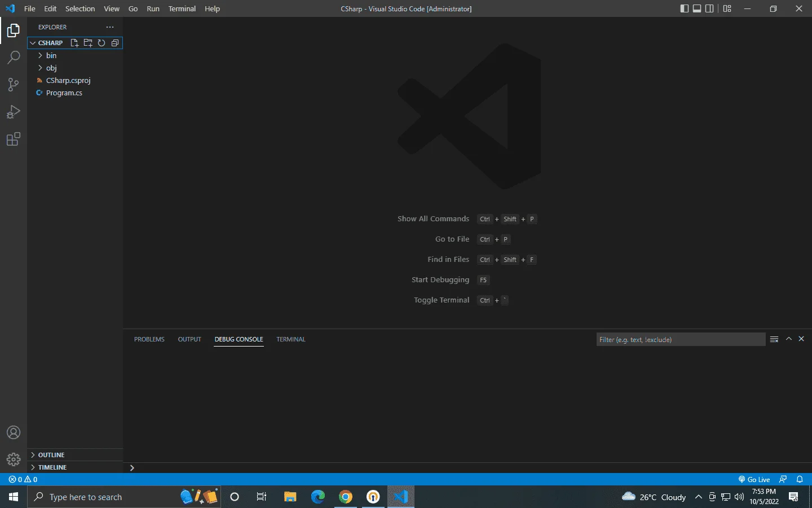
Task: Start Go Live server from status bar
Action: coord(754,479)
